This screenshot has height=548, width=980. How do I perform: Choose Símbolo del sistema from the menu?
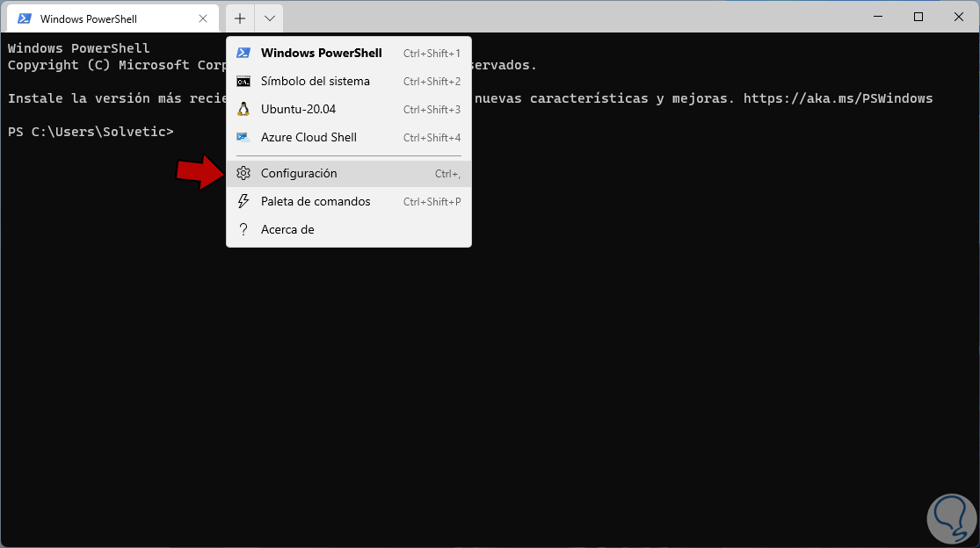[315, 82]
